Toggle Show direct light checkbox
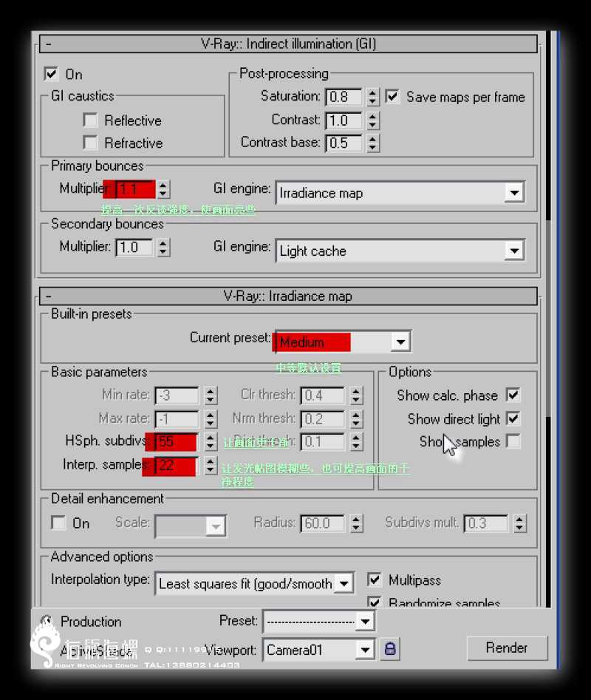The width and height of the screenshot is (591, 700). (x=513, y=419)
